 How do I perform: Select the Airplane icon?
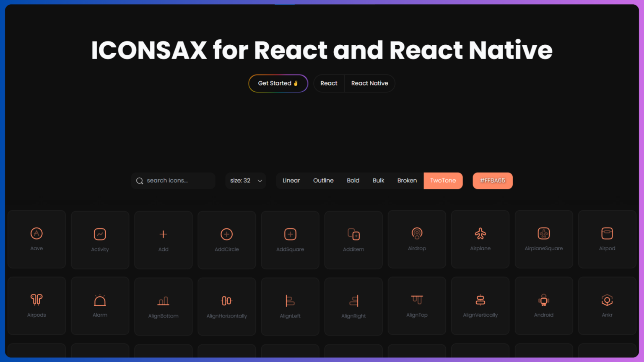(x=480, y=239)
